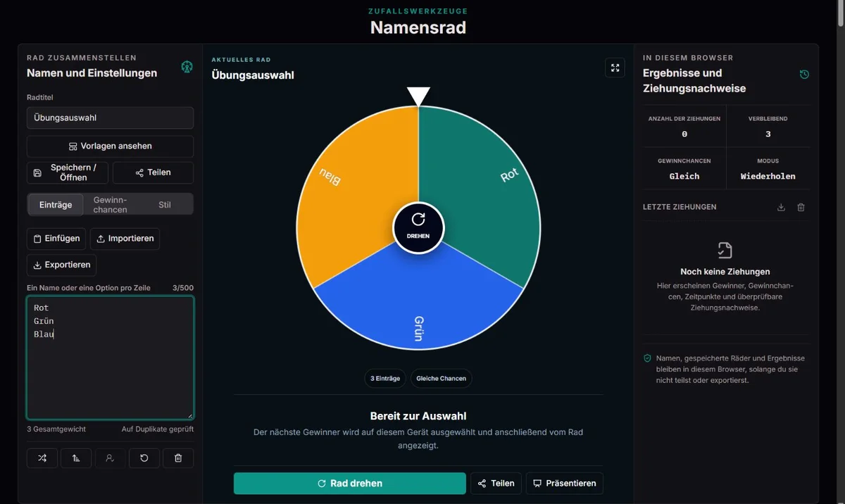
Task: Click the Verbleibend count 3
Action: click(768, 134)
